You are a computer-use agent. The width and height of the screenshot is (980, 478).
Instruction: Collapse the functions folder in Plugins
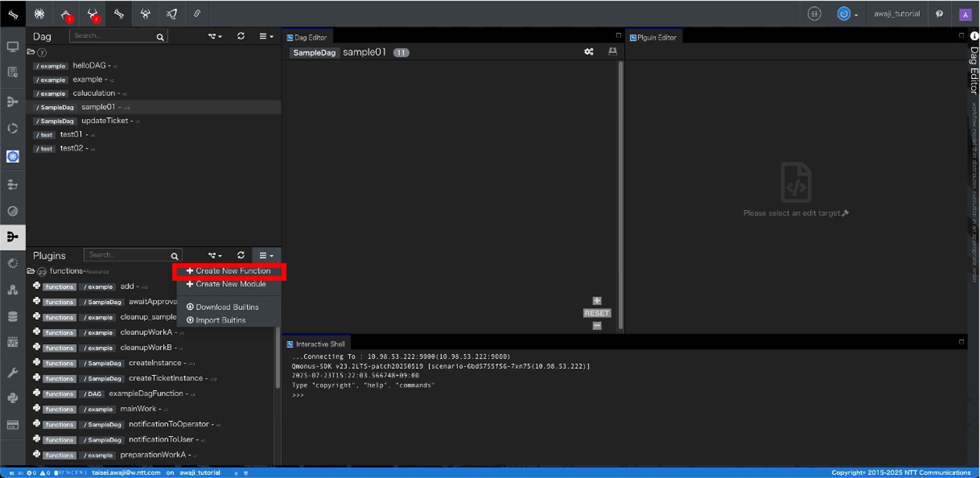click(31, 271)
